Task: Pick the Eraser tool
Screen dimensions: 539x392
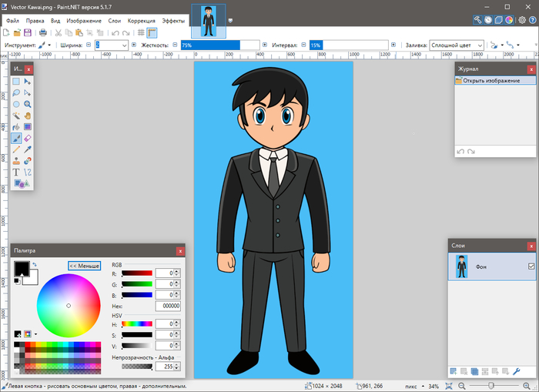Action: [x=28, y=139]
